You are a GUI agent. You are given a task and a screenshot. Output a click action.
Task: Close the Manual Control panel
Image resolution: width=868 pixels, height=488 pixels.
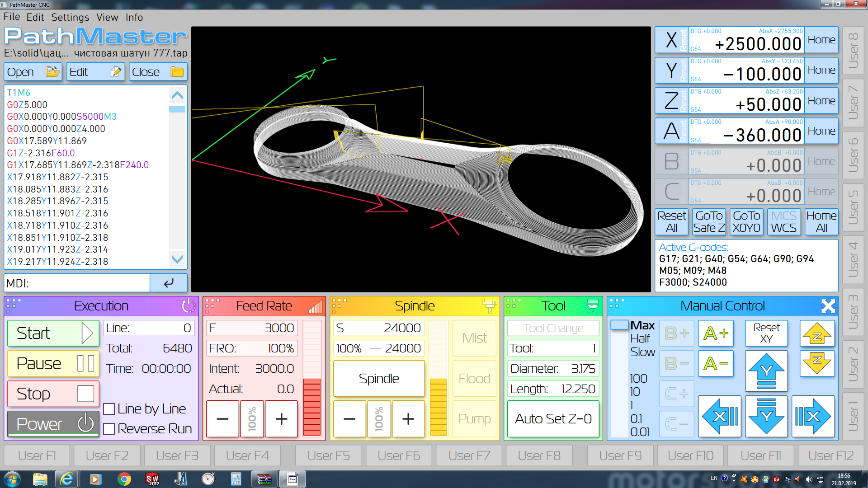coord(828,306)
